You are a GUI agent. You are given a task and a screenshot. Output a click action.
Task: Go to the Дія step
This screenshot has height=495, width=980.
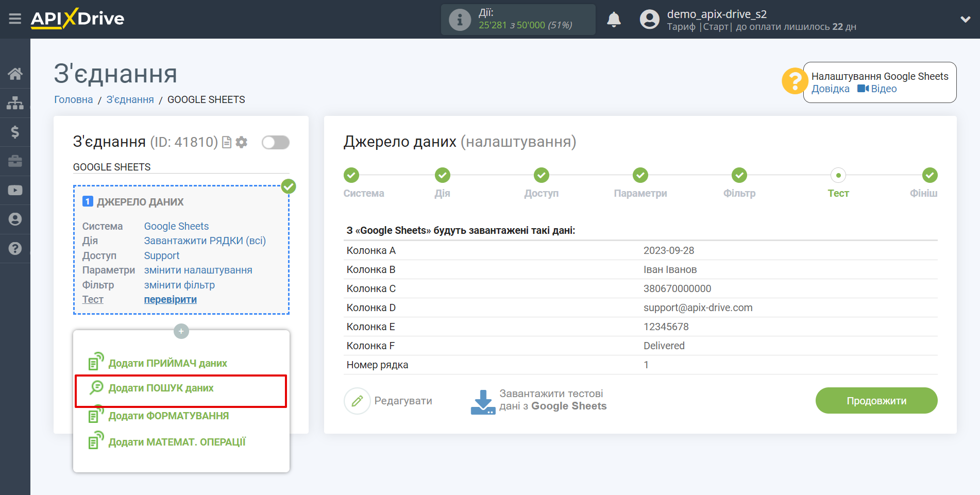442,175
